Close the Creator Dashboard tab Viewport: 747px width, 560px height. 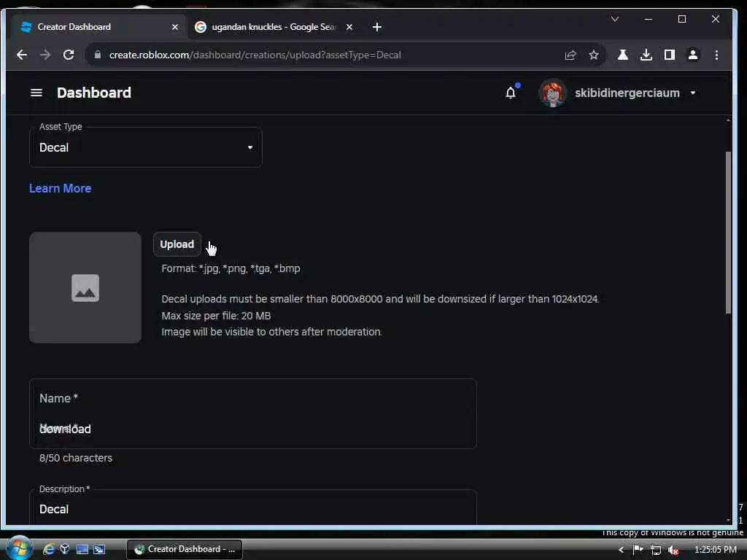click(x=175, y=27)
